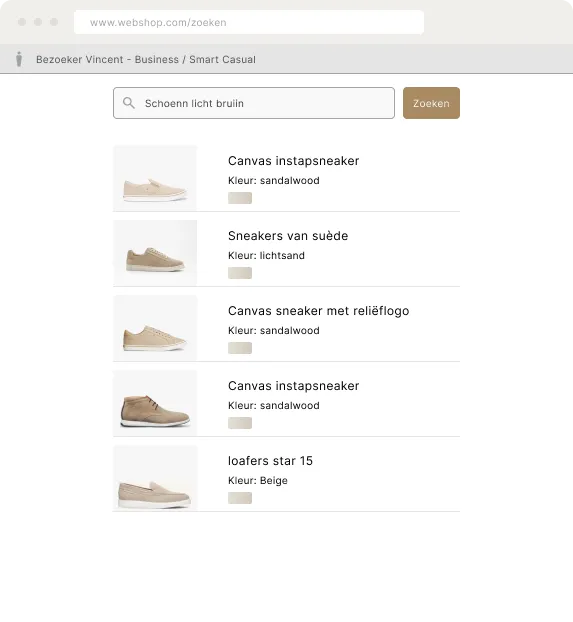Click the Zoeken button
Screen dimensions: 573x622
(431, 103)
